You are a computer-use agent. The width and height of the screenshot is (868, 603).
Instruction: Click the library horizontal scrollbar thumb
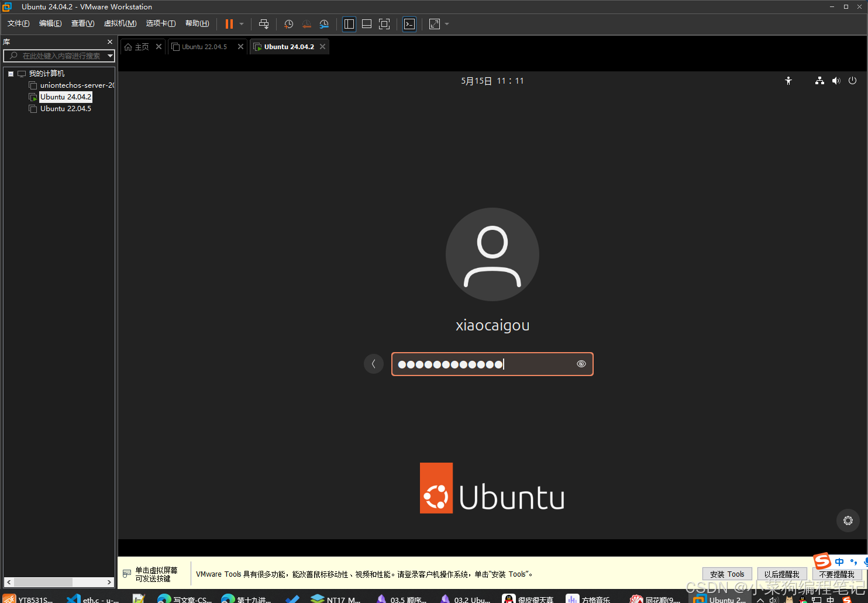(x=43, y=582)
